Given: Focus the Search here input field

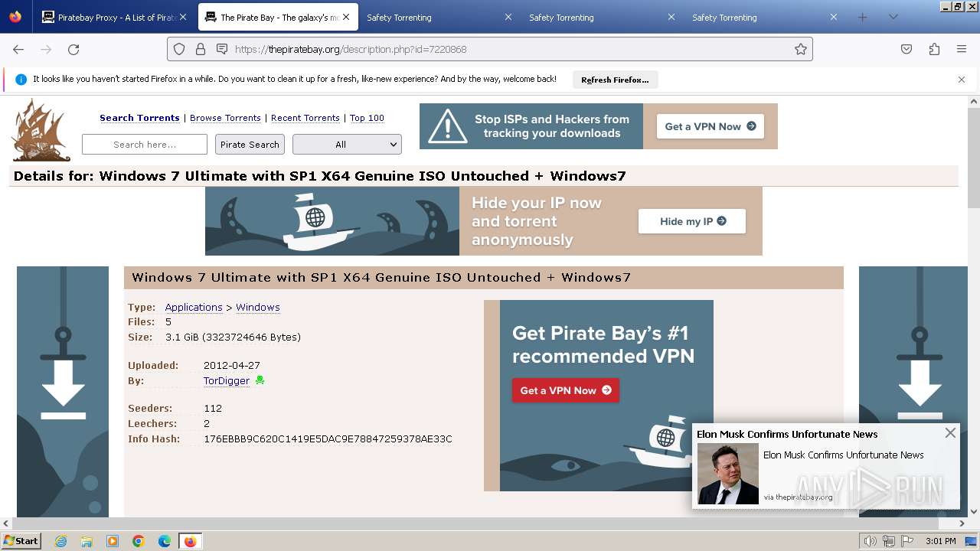Looking at the screenshot, I should [x=145, y=145].
